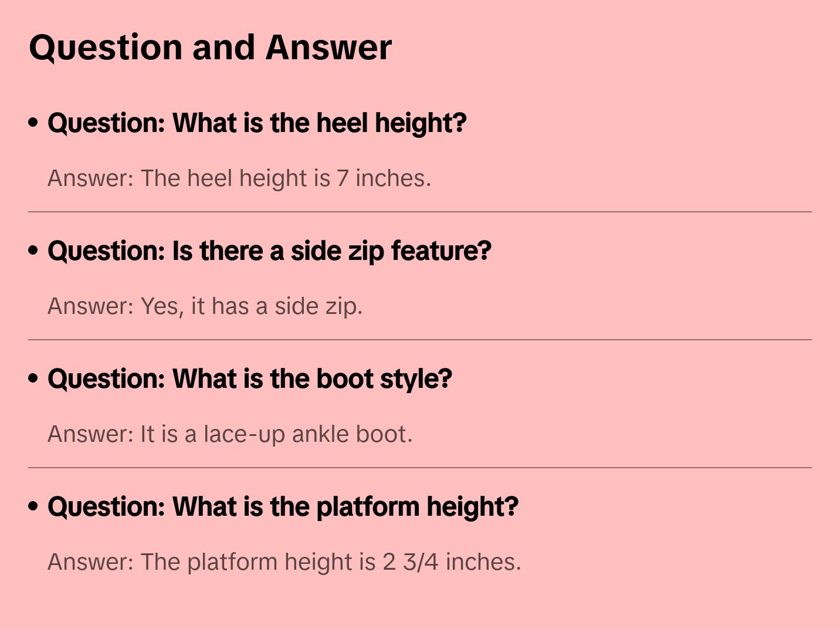Select the platform height question

click(x=283, y=507)
